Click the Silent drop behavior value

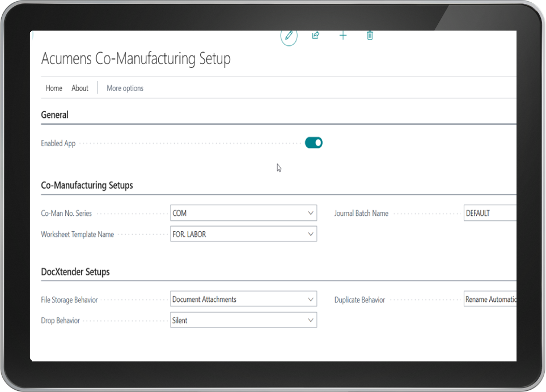pos(180,321)
